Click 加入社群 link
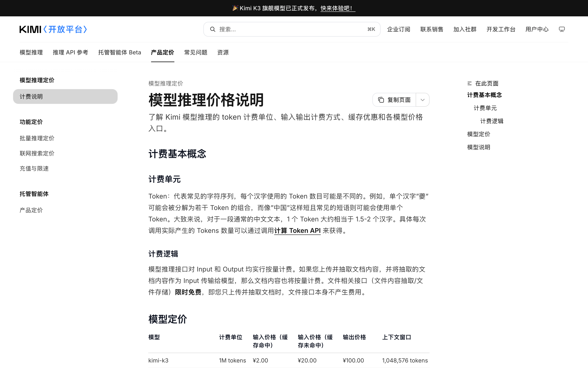Viewport: 588px width, 368px height. pos(465,29)
